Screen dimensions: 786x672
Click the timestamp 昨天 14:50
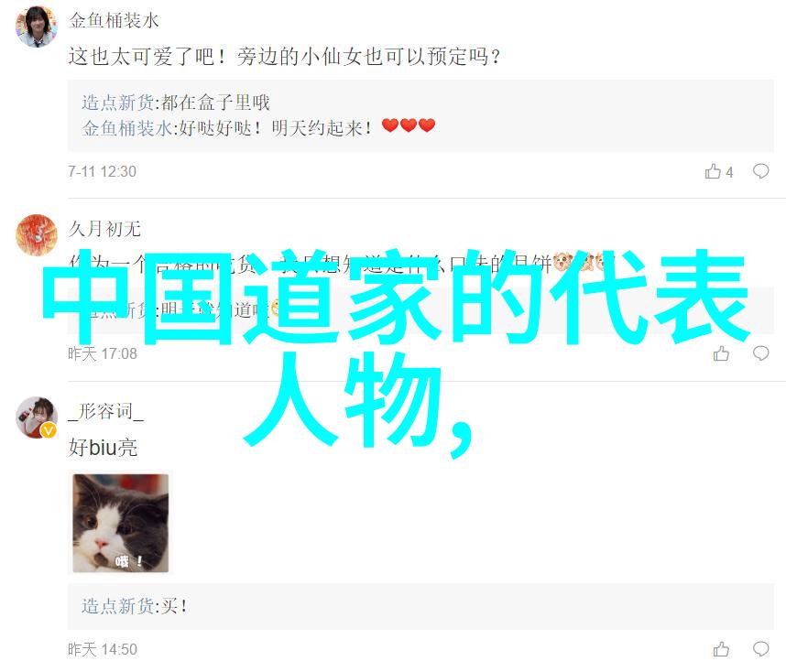pyautogui.click(x=103, y=649)
